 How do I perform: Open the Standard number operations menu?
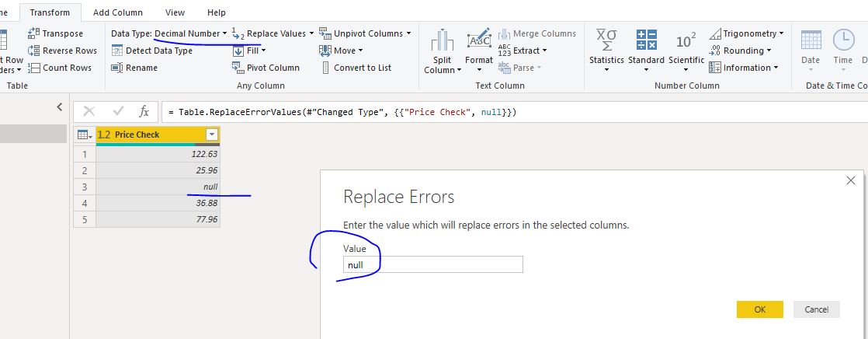coord(646,51)
